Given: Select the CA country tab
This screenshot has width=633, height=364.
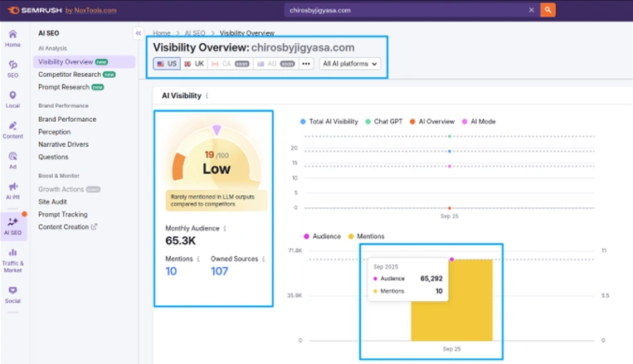Looking at the screenshot, I should [x=231, y=64].
